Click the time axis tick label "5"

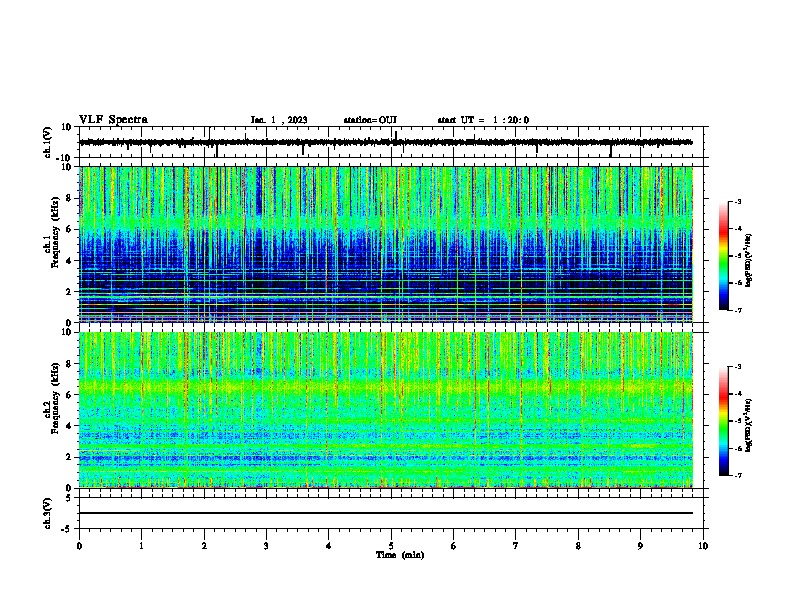(391, 546)
